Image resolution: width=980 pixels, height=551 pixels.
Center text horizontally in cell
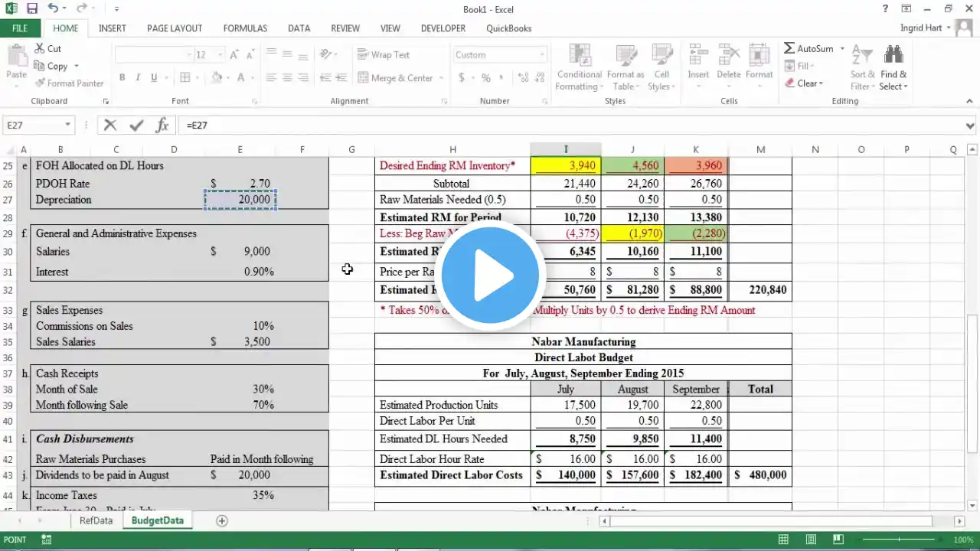point(287,77)
